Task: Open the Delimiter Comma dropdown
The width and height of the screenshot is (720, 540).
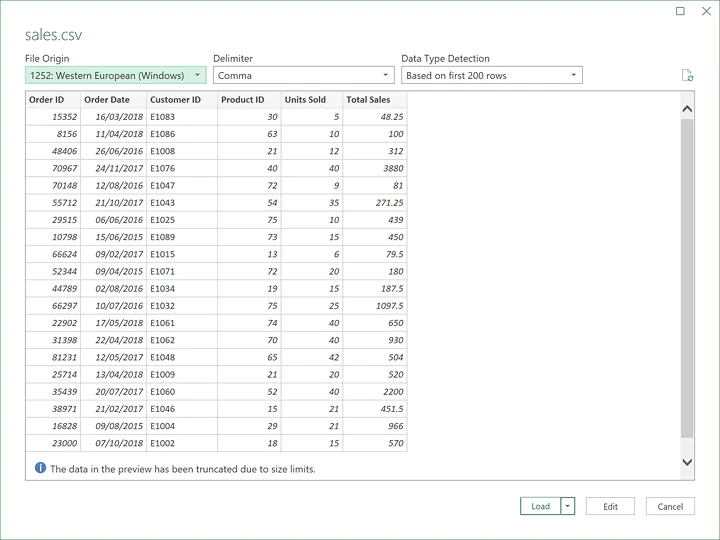Action: (304, 75)
